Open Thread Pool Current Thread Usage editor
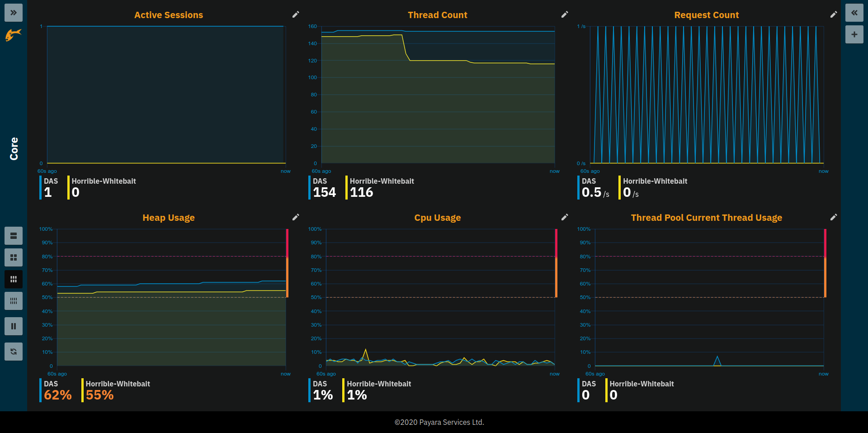Screen dimensions: 868x433 pyautogui.click(x=834, y=217)
